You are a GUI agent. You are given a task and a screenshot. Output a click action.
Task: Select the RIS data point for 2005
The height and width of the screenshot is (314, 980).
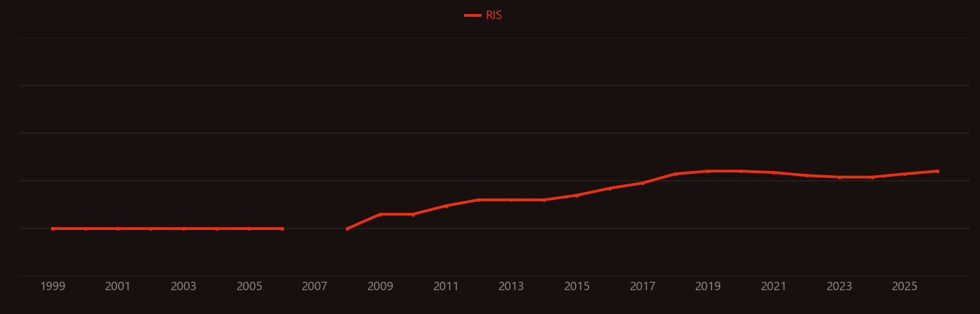pyautogui.click(x=249, y=228)
